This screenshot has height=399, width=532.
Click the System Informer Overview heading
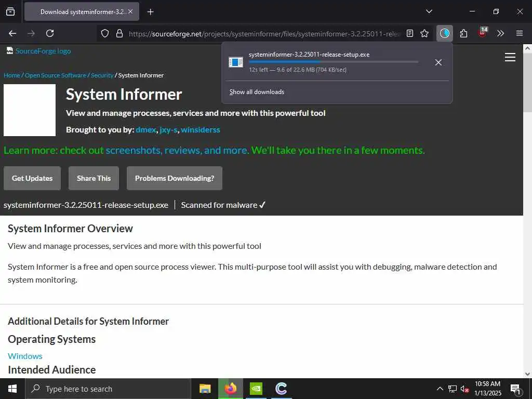(70, 229)
